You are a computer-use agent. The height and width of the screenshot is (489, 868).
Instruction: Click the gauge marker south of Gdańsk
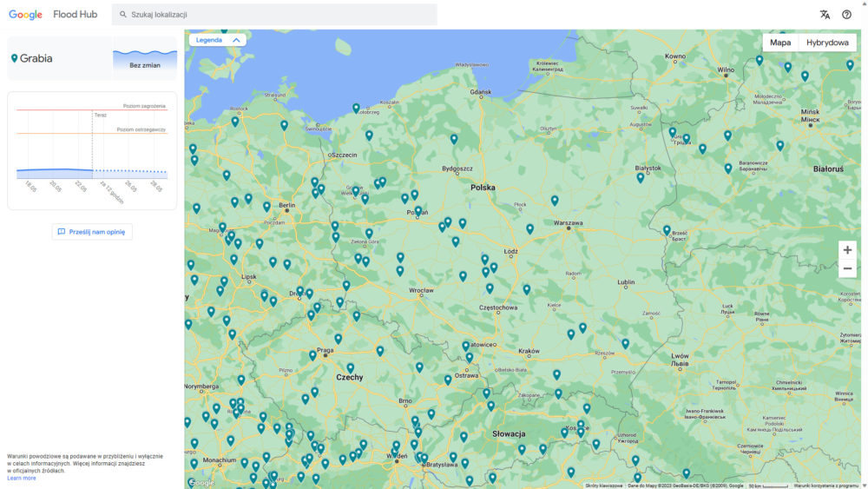(454, 139)
